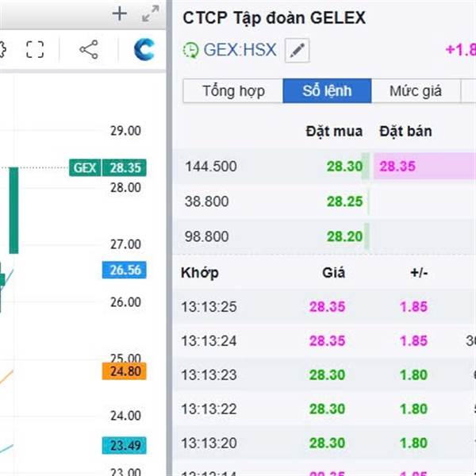Click the plus icon to add a chart
The image size is (476, 476).
pos(119,13)
